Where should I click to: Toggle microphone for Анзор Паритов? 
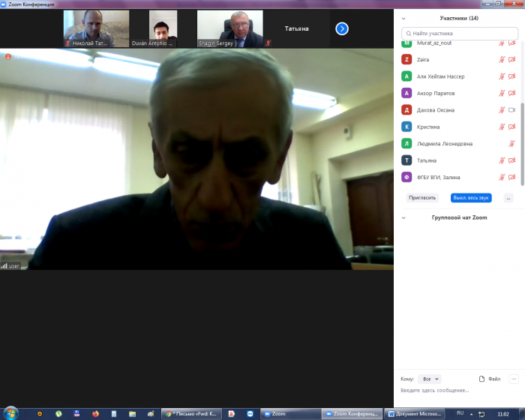tap(502, 93)
